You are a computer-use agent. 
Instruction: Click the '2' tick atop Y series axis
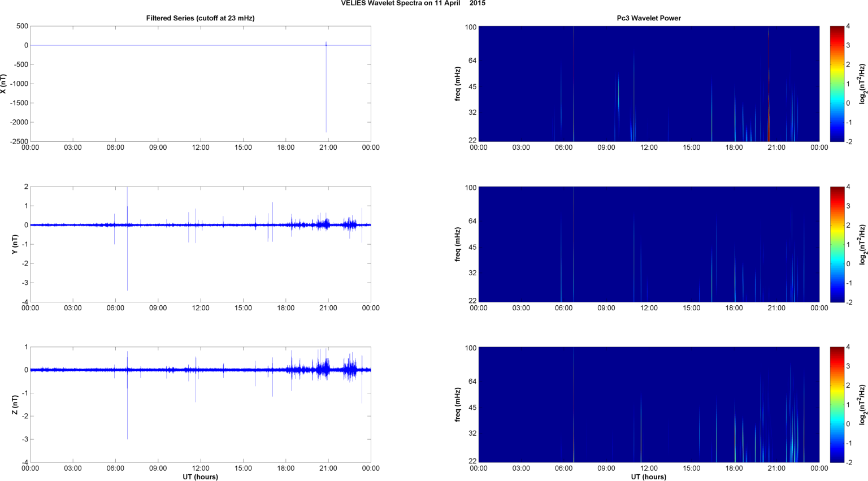26,187
